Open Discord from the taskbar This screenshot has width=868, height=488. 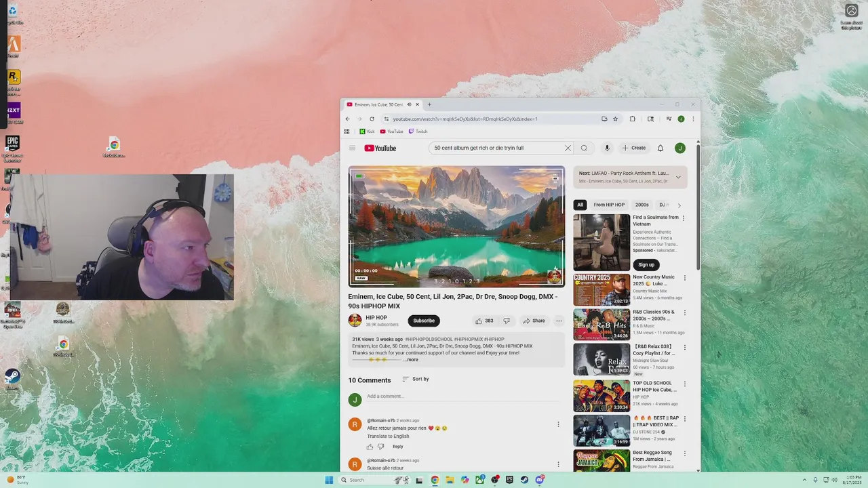tap(539, 480)
